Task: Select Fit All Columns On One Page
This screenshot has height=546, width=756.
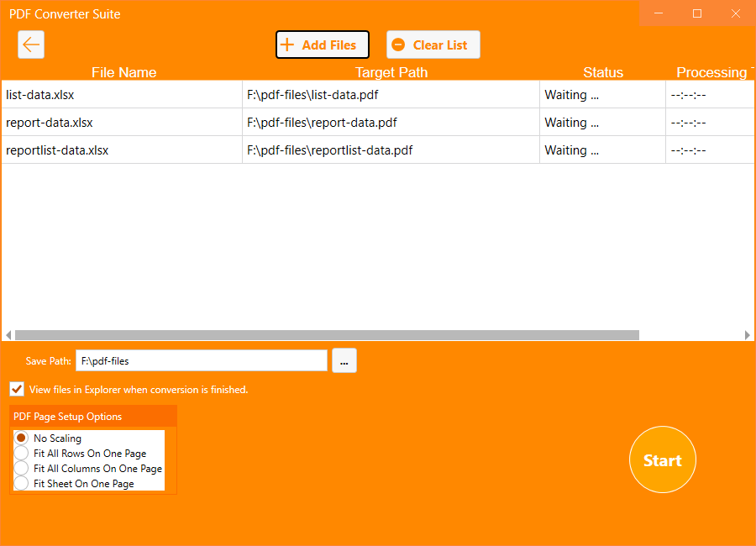Action: 21,468
